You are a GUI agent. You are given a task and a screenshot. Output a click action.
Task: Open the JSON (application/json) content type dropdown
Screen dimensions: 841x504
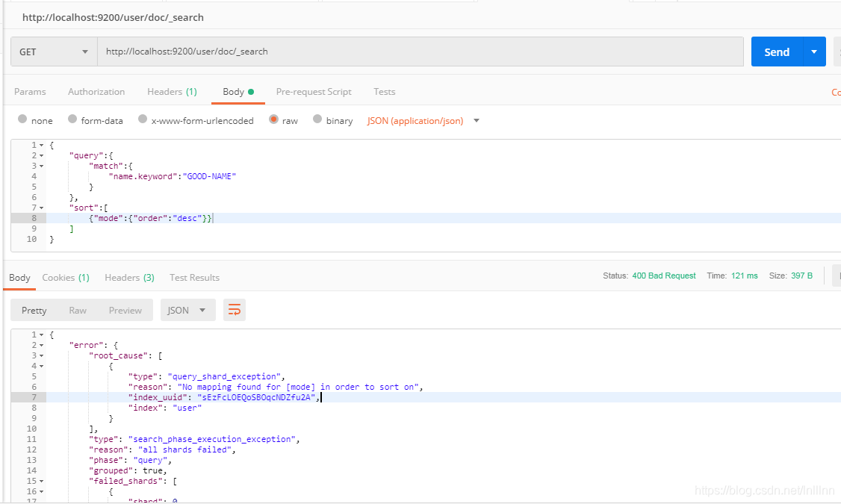[x=423, y=121]
